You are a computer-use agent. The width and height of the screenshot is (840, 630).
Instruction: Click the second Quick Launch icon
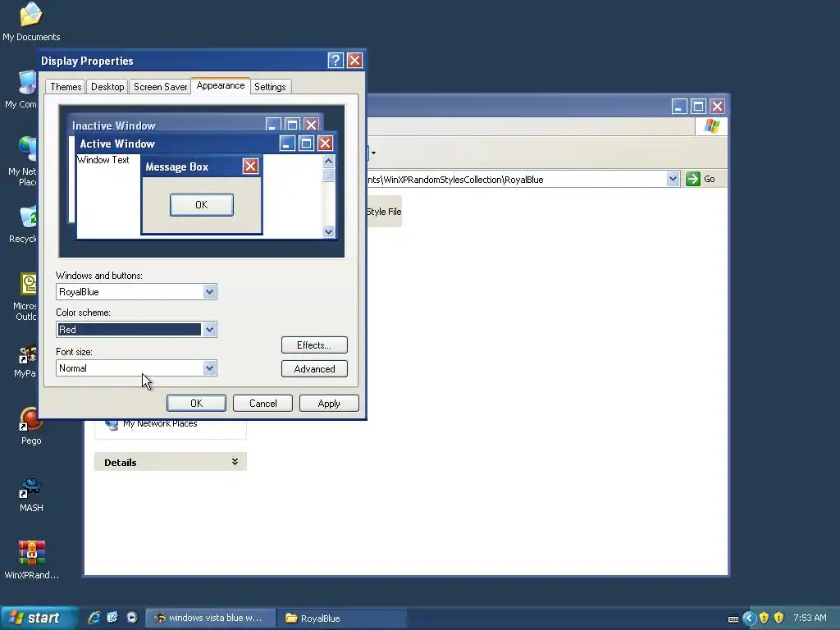coord(112,618)
